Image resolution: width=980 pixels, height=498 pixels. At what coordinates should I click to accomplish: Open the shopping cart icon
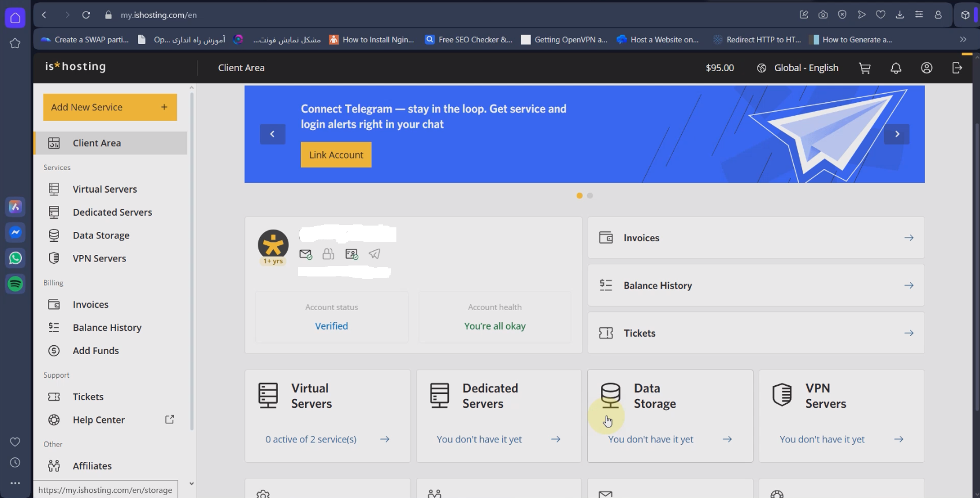[864, 68]
